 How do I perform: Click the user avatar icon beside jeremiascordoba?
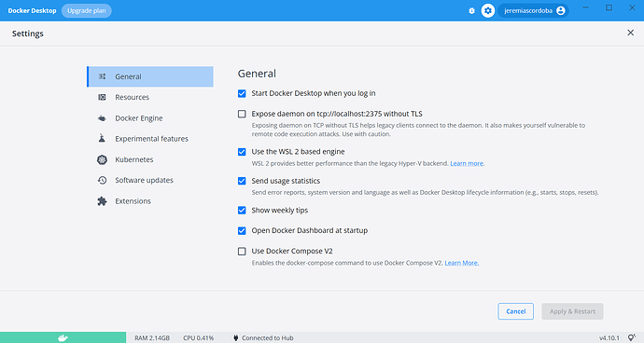(561, 10)
